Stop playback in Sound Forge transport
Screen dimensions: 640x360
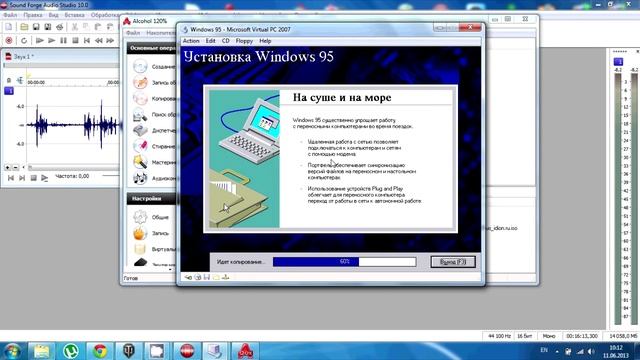(75, 40)
